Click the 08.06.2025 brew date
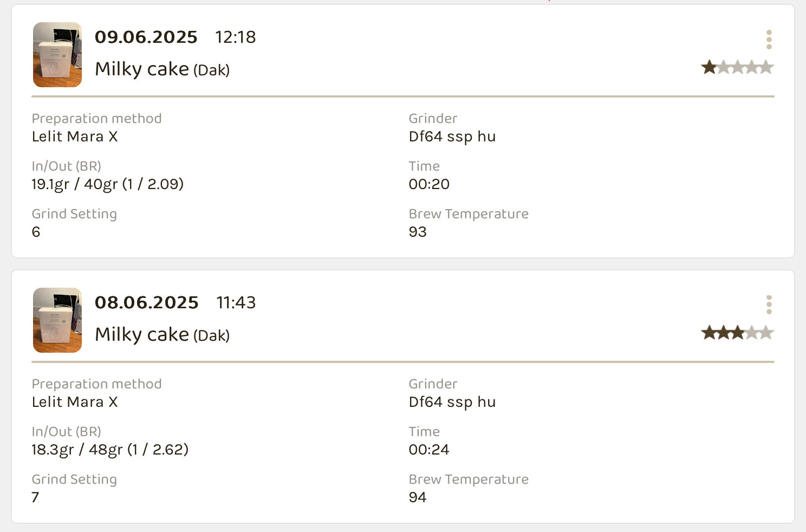The image size is (806, 532). [x=147, y=302]
